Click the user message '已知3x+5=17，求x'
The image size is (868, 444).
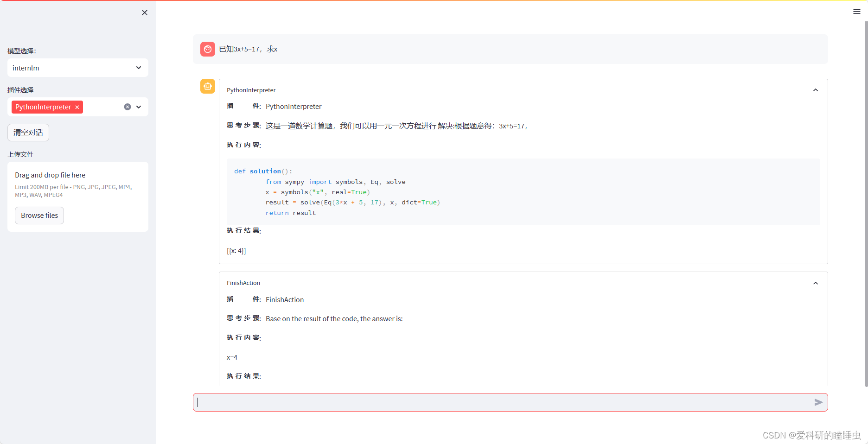(x=248, y=49)
